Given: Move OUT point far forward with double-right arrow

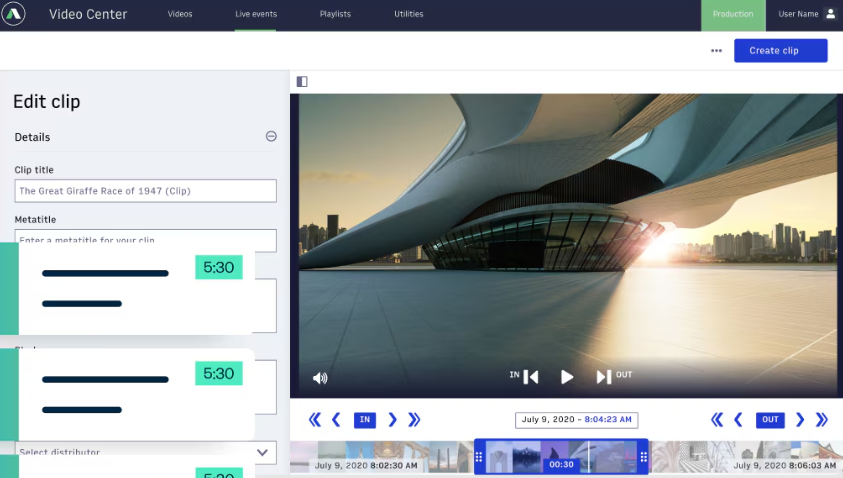Looking at the screenshot, I should (x=821, y=419).
